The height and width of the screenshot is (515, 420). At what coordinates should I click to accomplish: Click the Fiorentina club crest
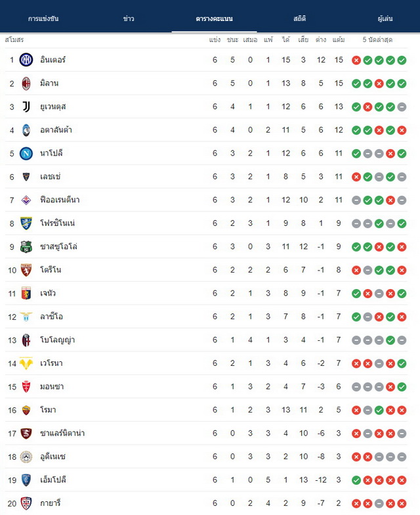click(x=26, y=200)
